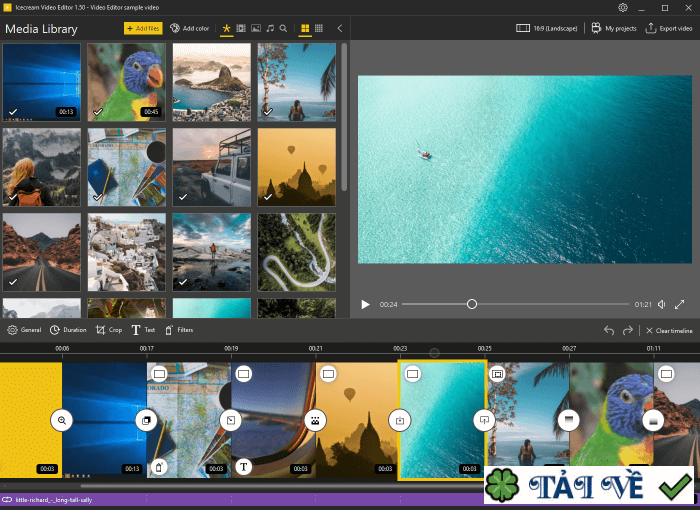Click the redo arrow above timeline

click(x=628, y=330)
